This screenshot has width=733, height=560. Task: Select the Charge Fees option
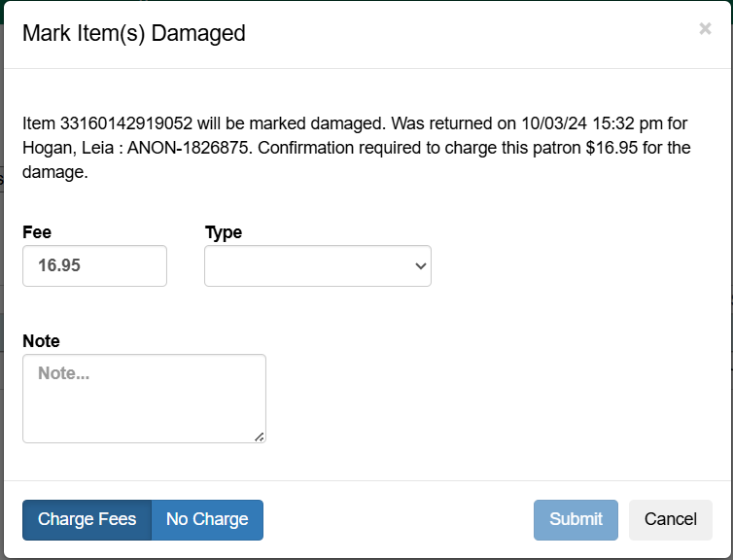pos(87,519)
